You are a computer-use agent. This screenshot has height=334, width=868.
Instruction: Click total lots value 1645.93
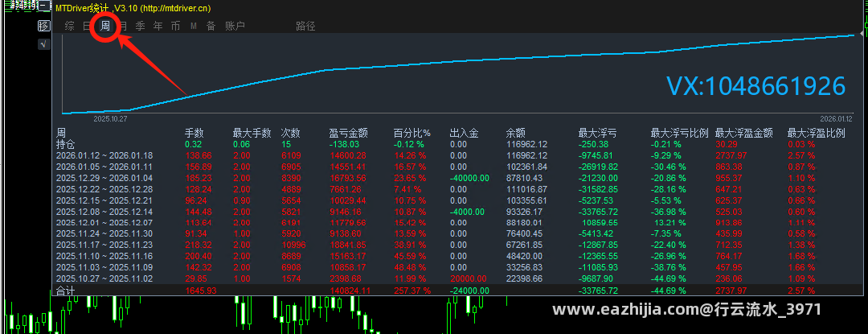point(200,291)
